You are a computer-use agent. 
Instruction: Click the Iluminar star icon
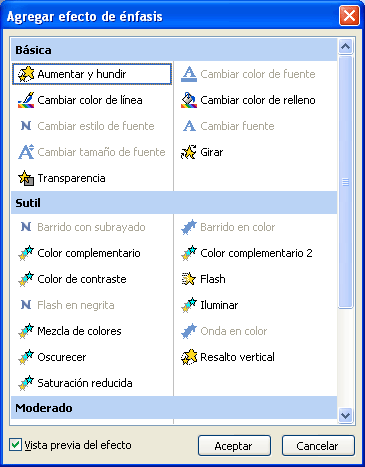click(189, 305)
